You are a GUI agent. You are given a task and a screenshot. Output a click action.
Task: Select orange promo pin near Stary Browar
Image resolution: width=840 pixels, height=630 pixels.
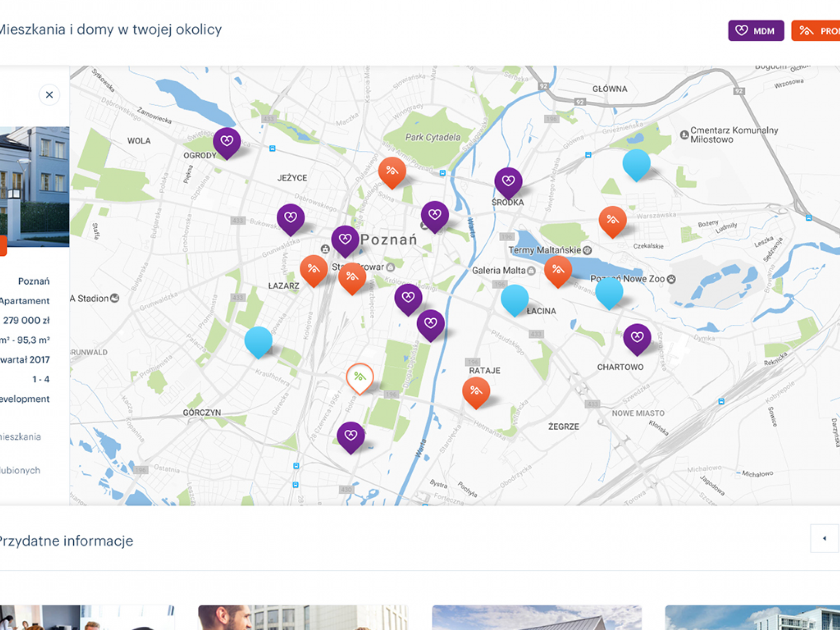pyautogui.click(x=352, y=278)
